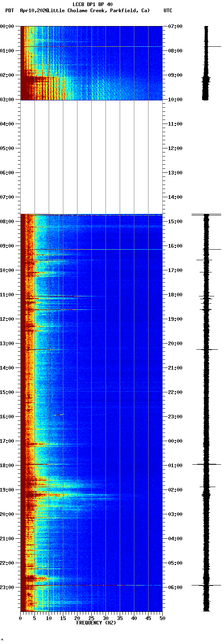Click the "02:00" label on PDT axis
224x644 pixels.
7,75
